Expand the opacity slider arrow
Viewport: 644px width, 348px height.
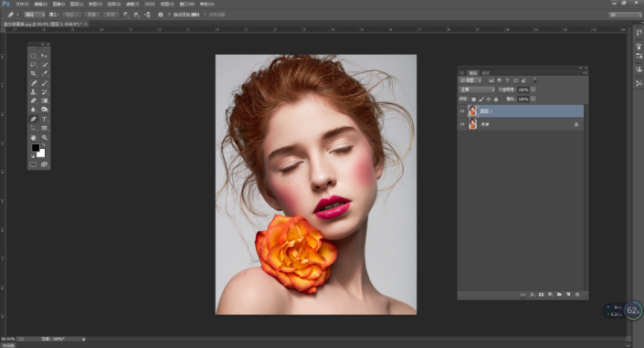coord(533,90)
